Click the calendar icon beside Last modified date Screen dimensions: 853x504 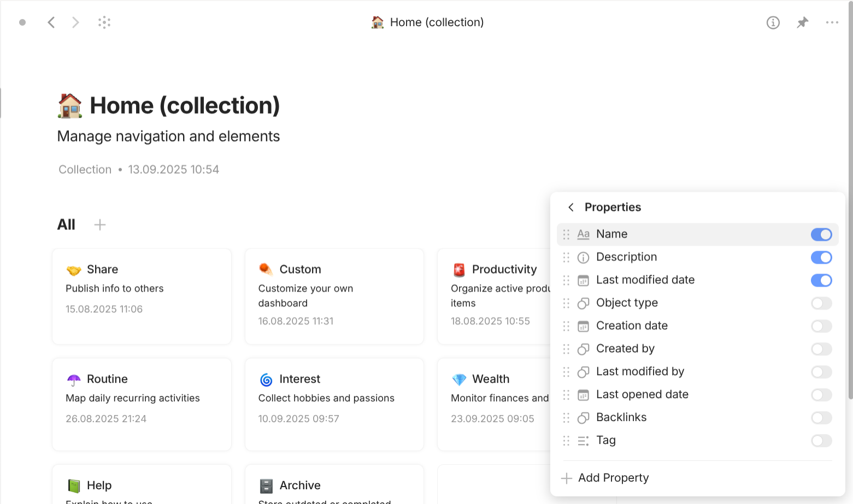tap(583, 280)
